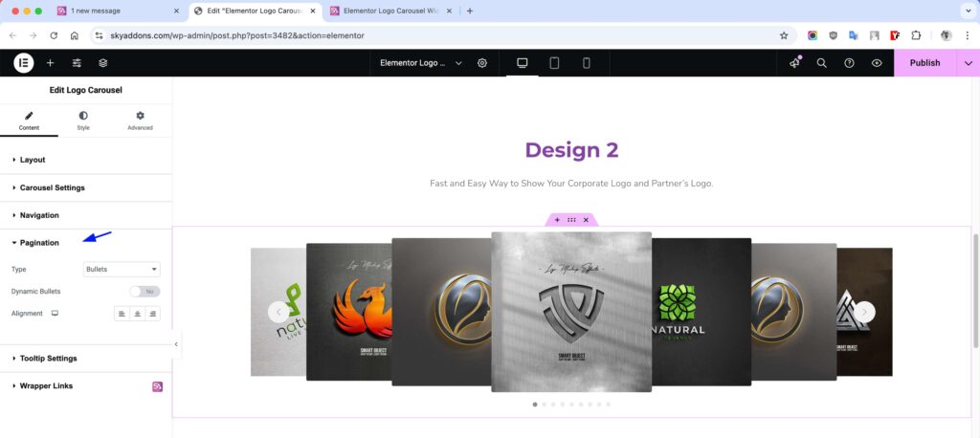The height and width of the screenshot is (438, 980).
Task: Switch to the 1 new message tab
Action: (118, 11)
